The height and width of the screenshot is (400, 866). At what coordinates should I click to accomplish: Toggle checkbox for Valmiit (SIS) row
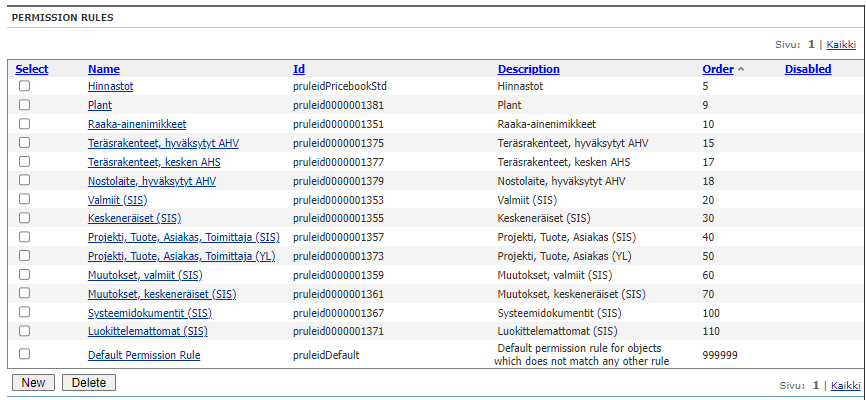pos(25,199)
